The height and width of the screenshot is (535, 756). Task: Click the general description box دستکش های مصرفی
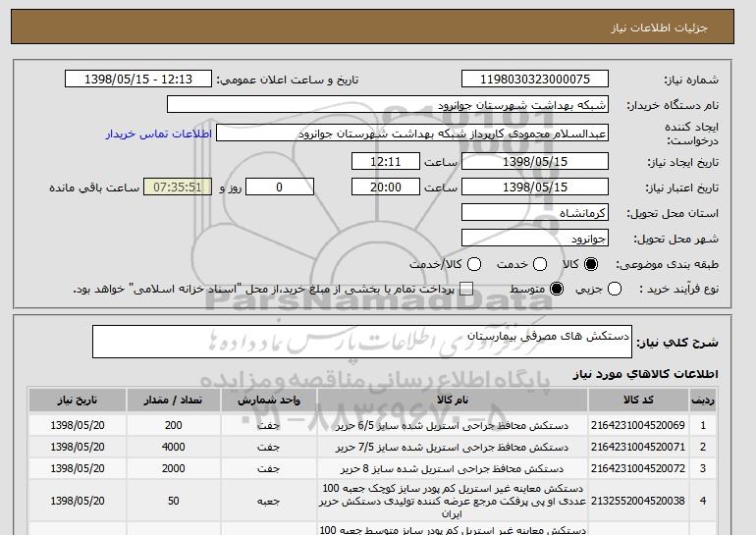pos(362,342)
